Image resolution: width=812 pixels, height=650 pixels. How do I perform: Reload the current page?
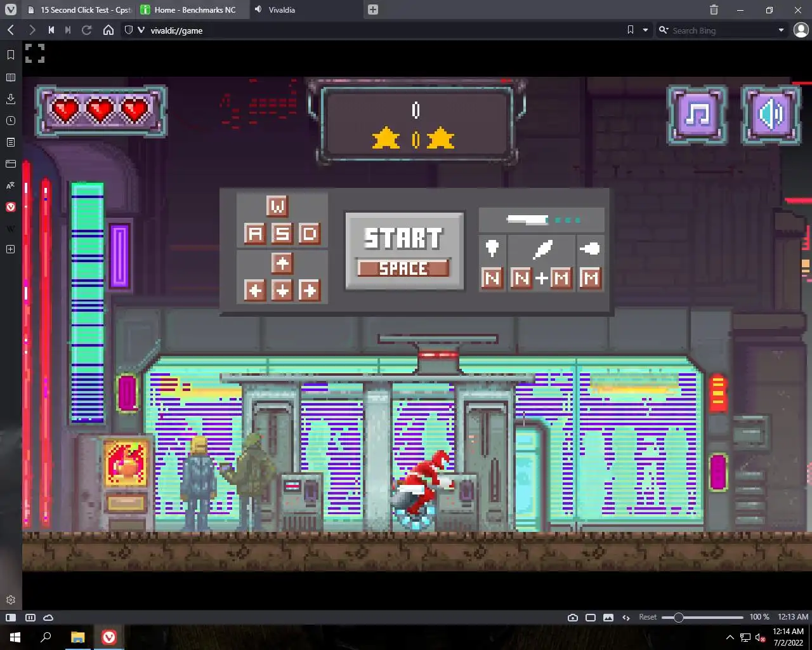tap(87, 30)
